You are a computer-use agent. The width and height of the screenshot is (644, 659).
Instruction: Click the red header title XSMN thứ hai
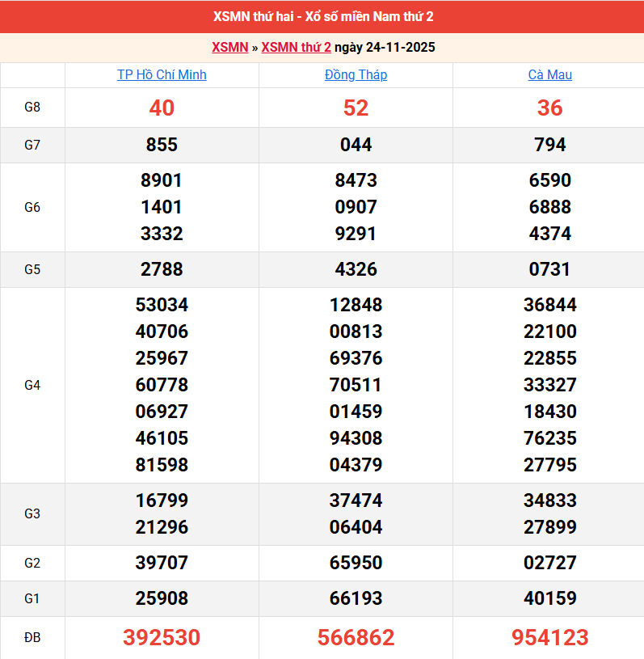(x=323, y=16)
